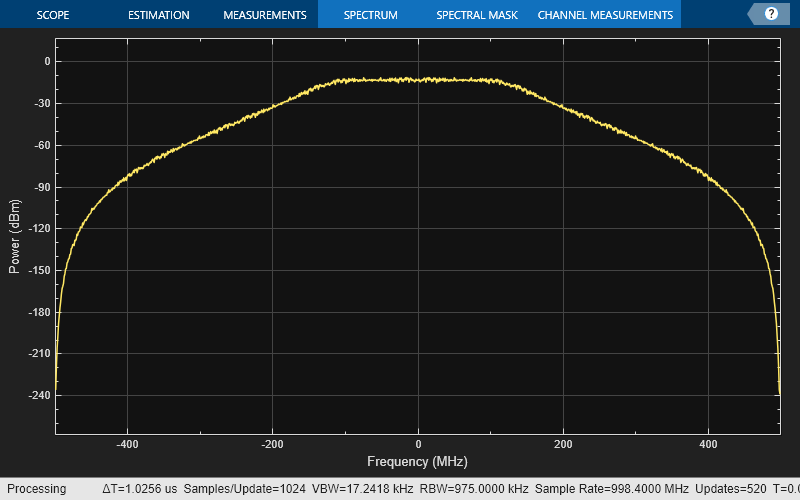Click the -90 power tick label
Viewport: 800px width, 500px height.
click(42, 187)
